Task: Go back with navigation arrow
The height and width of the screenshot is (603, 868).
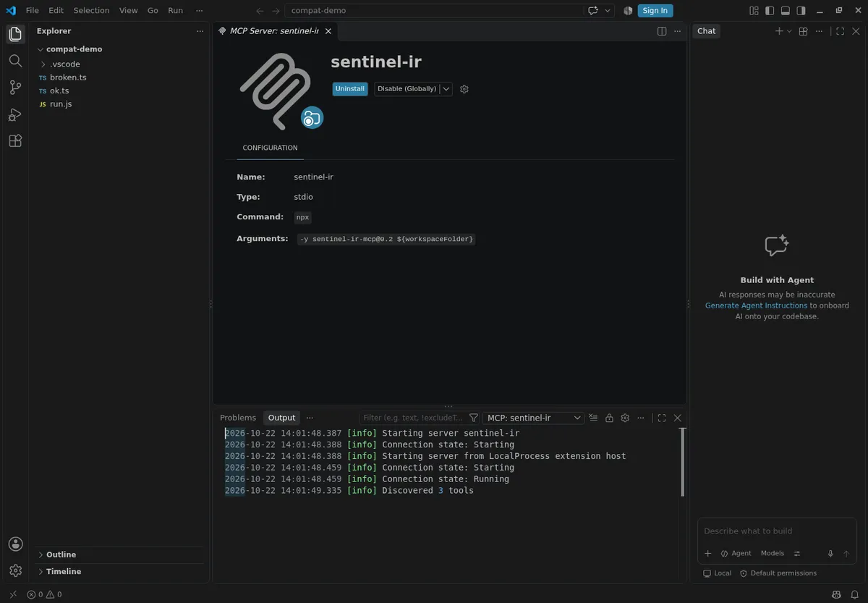Action: tap(260, 10)
